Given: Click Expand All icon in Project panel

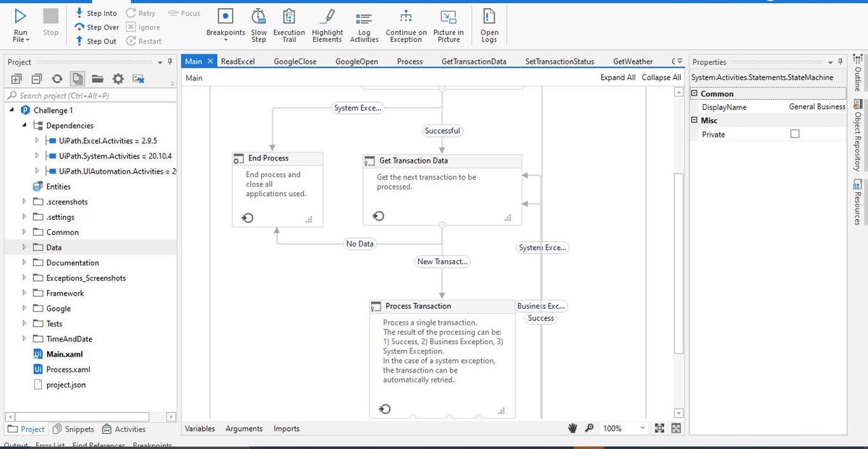Looking at the screenshot, I should (17, 79).
